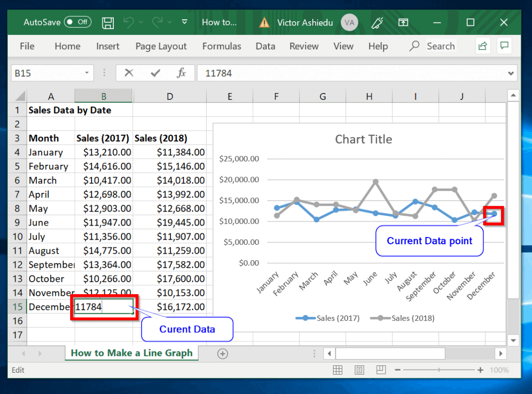Expand the formula bar chevron

(x=511, y=73)
